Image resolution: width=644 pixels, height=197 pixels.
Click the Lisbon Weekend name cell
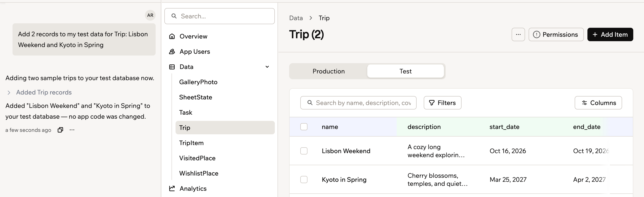click(x=346, y=151)
